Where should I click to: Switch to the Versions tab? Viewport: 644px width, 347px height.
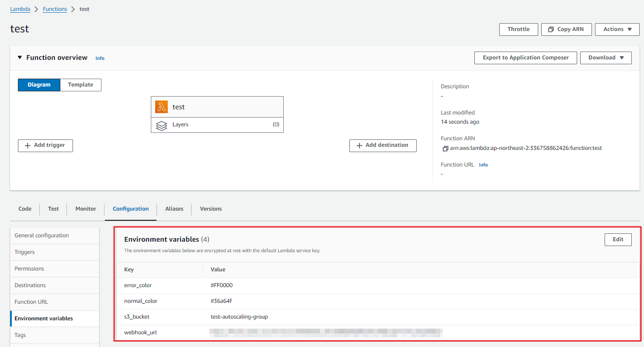pyautogui.click(x=211, y=209)
